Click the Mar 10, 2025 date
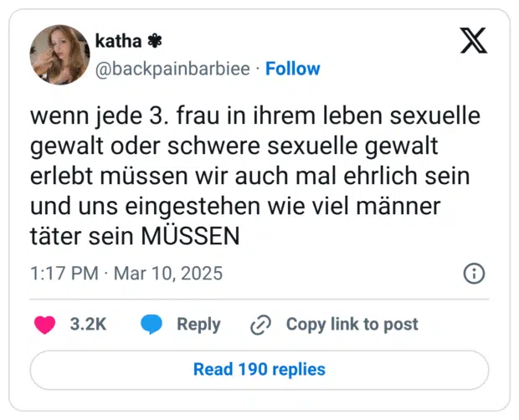 tap(168, 274)
